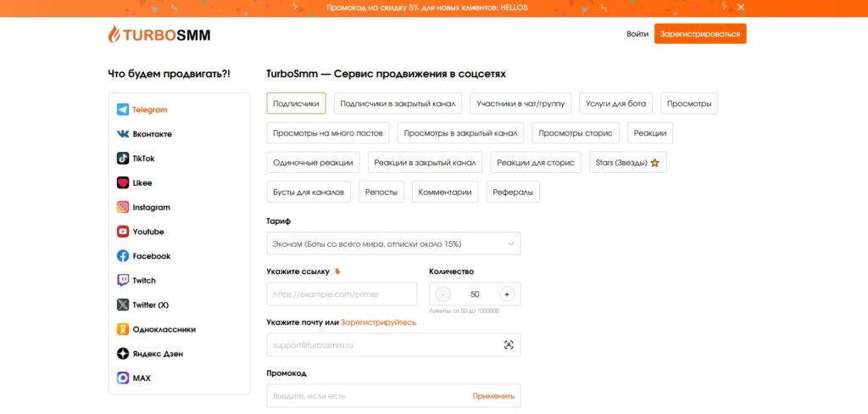Click the Зарегистрироваться button
This screenshot has height=414, width=868.
pyautogui.click(x=700, y=34)
